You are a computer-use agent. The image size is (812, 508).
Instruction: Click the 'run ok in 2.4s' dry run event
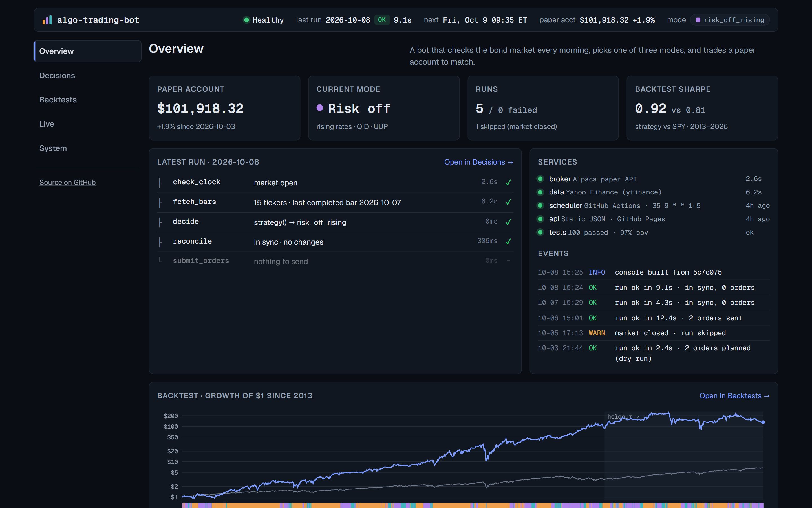tap(654, 353)
